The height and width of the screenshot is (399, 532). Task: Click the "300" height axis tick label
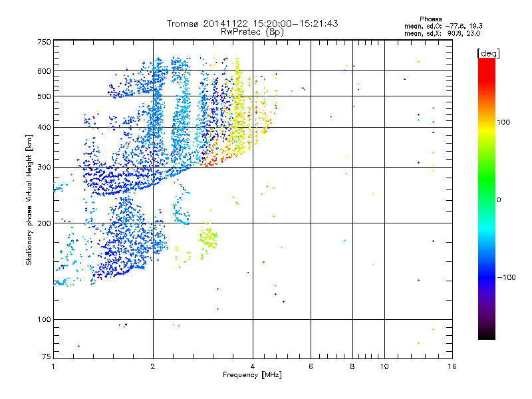point(44,168)
